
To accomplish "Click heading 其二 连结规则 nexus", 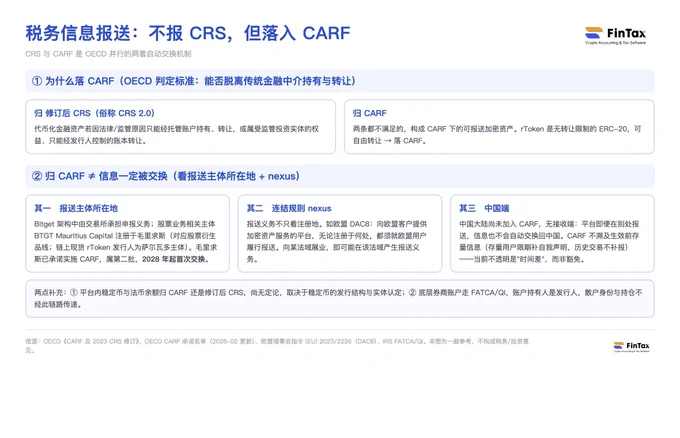I will (x=289, y=208).
